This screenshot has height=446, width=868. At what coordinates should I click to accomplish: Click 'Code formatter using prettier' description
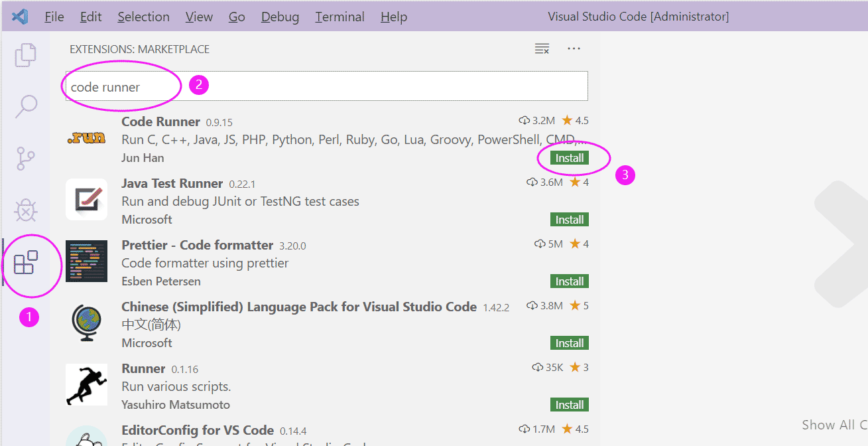pyautogui.click(x=206, y=263)
